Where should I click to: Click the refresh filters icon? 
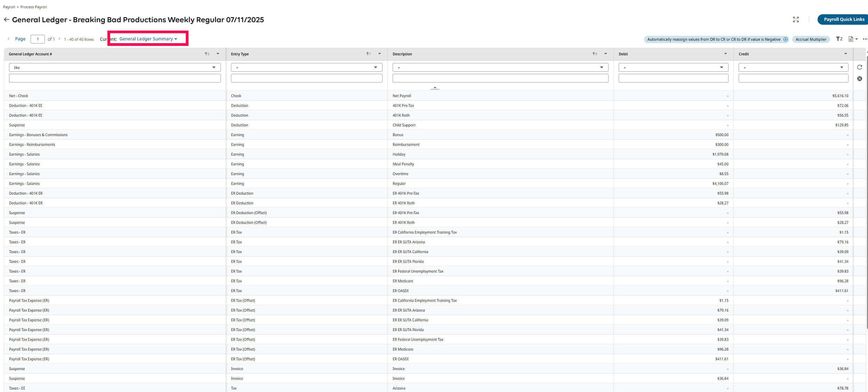coord(860,67)
